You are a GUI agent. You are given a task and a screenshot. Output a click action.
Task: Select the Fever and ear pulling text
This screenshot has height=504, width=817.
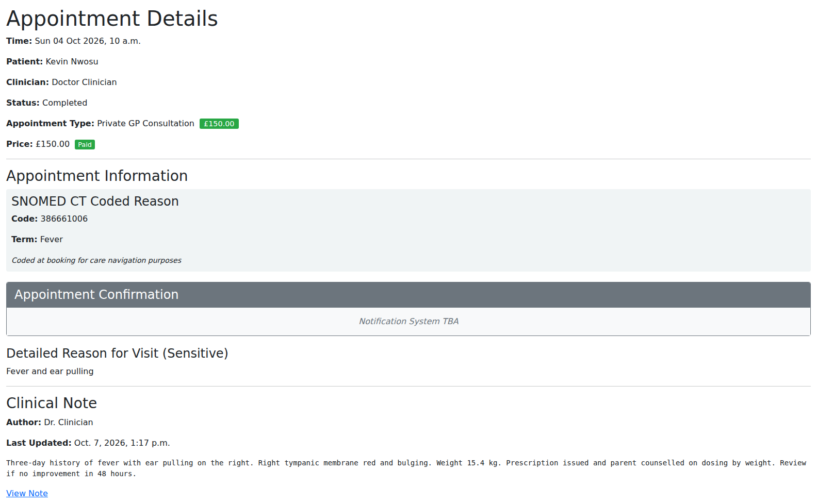50,372
